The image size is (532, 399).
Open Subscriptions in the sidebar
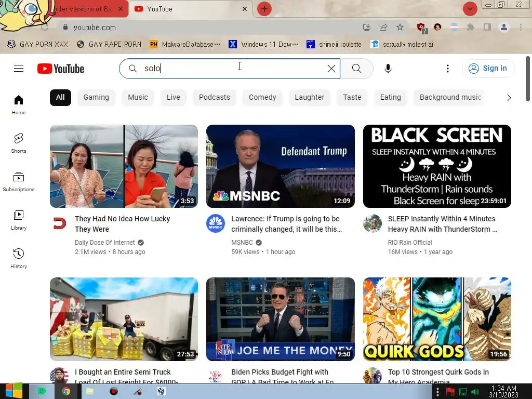19,181
